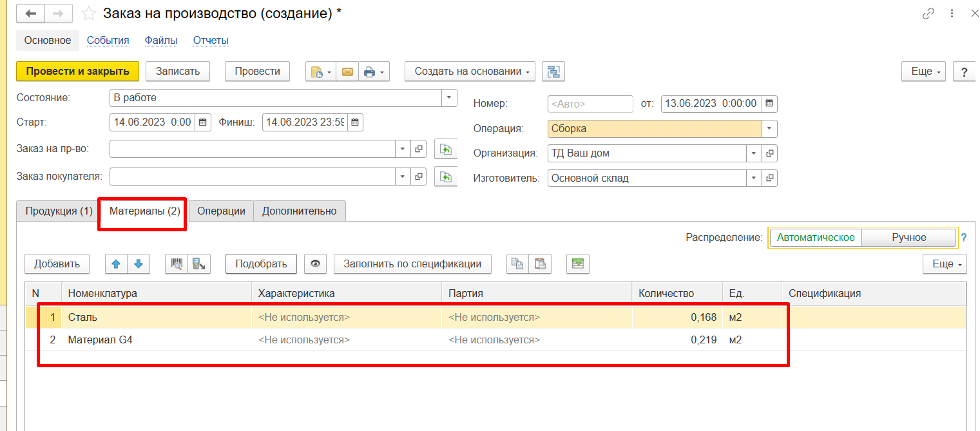Paste rows using the paste icon
The width and height of the screenshot is (980, 431).
click(540, 263)
